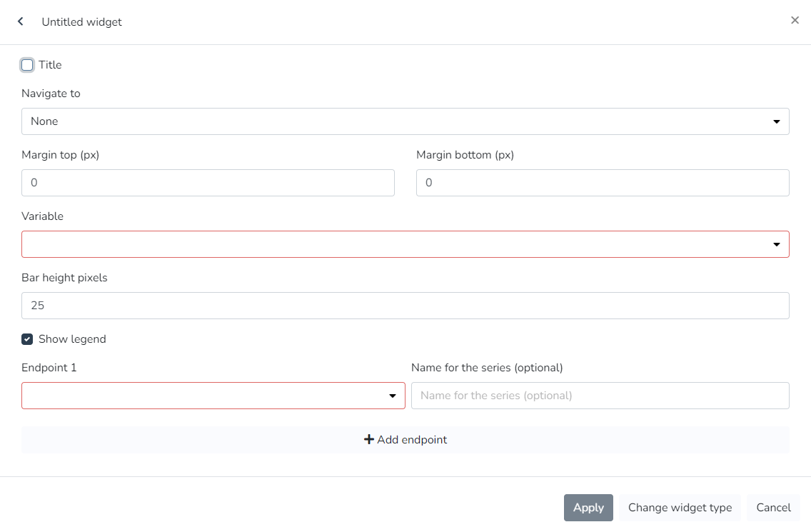The width and height of the screenshot is (811, 532).
Task: Focus the Margin top (px) input
Action: click(x=208, y=183)
